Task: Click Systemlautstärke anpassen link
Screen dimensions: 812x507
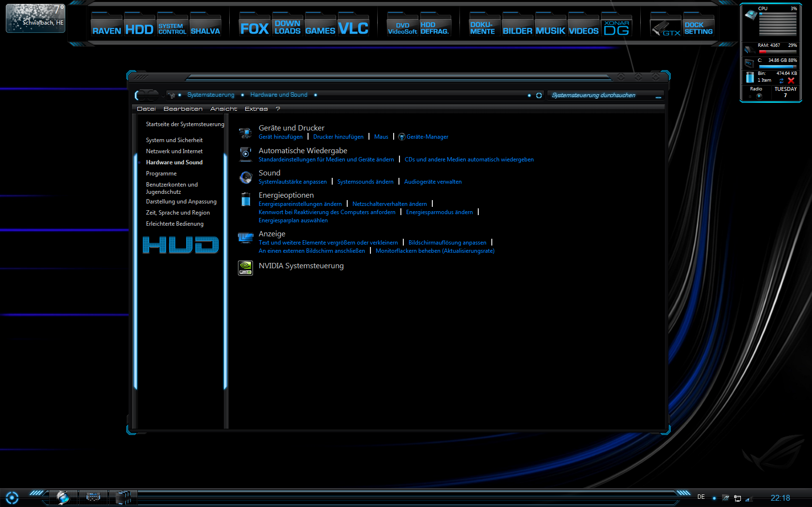Action: click(293, 182)
